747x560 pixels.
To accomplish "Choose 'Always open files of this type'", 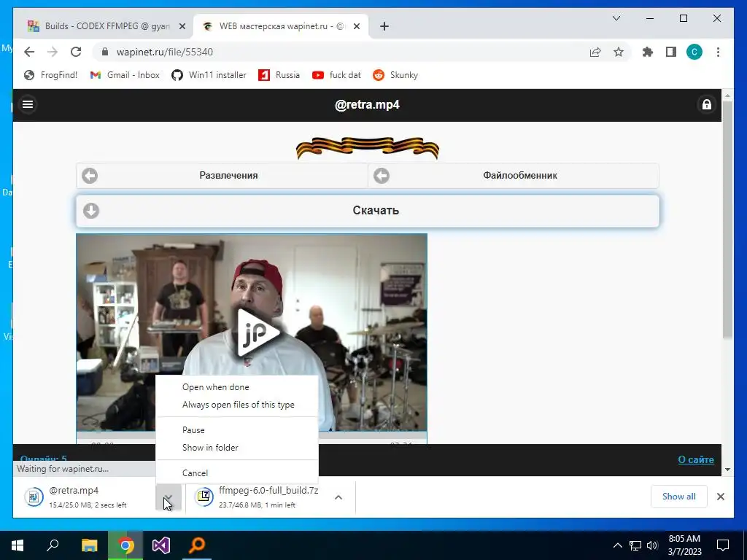I will 237,405.
